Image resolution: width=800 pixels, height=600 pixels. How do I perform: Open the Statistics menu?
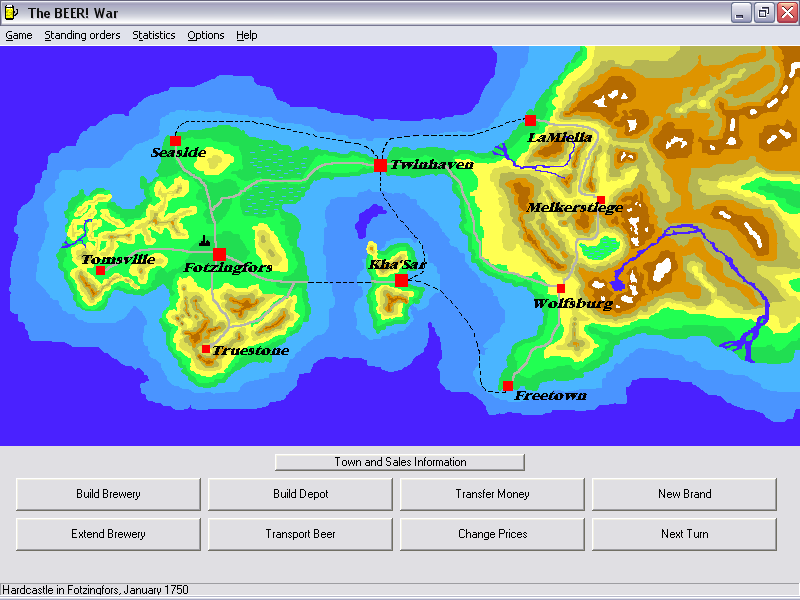pyautogui.click(x=153, y=35)
